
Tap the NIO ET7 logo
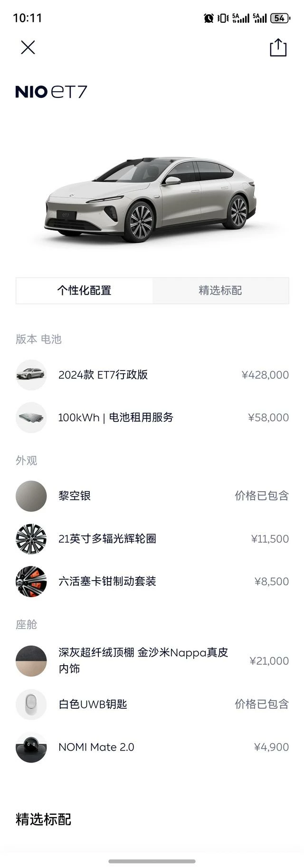click(x=51, y=92)
